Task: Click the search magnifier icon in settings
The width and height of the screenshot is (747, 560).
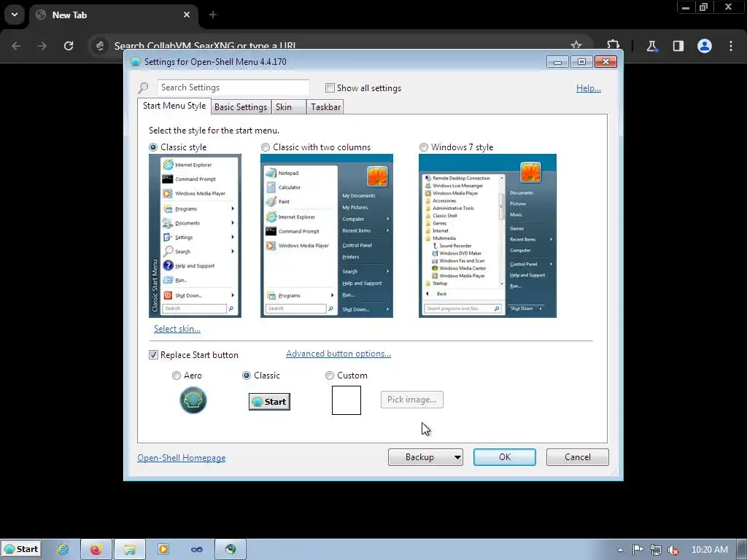Action: coord(143,88)
